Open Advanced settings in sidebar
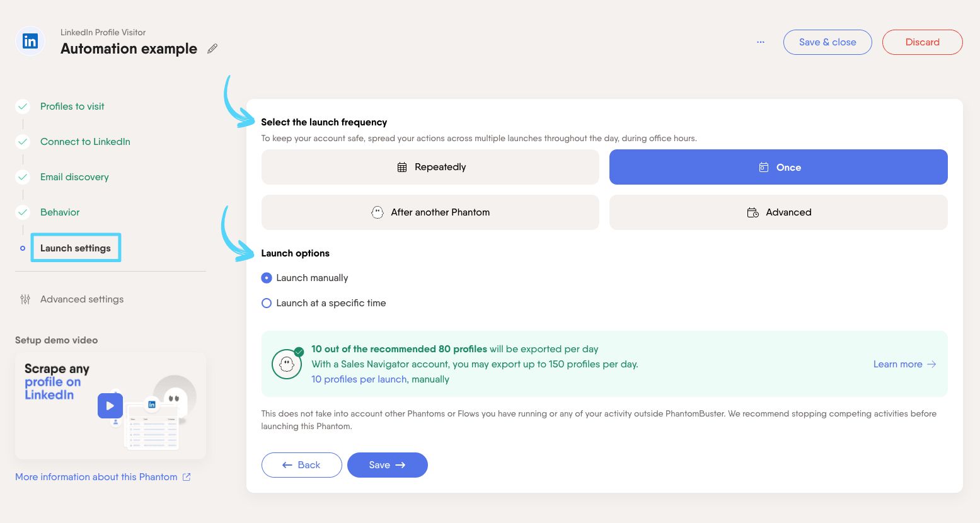Screen dimensions: 980x523 click(82, 299)
